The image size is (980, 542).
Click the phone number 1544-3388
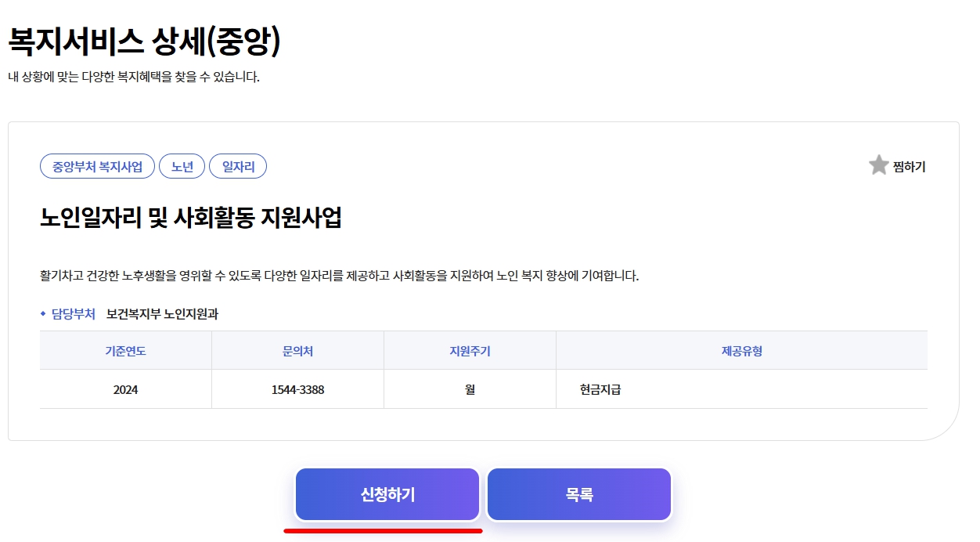[x=297, y=388]
